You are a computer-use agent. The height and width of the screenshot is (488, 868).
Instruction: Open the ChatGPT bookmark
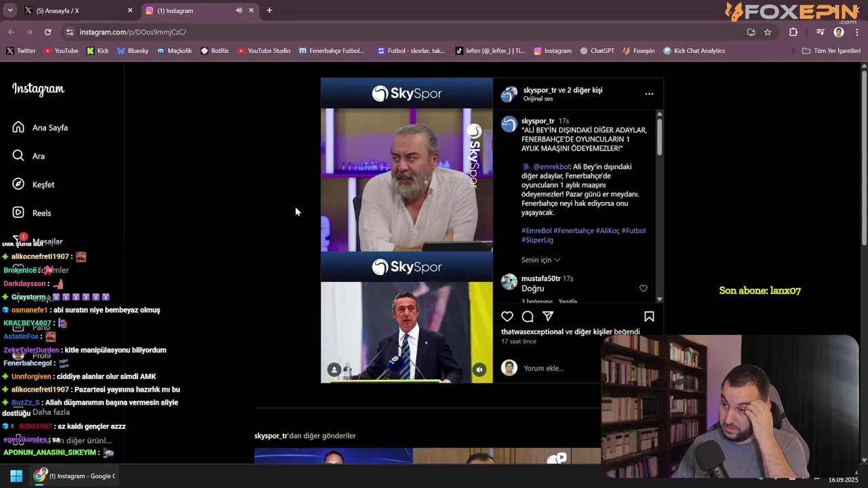tap(597, 51)
